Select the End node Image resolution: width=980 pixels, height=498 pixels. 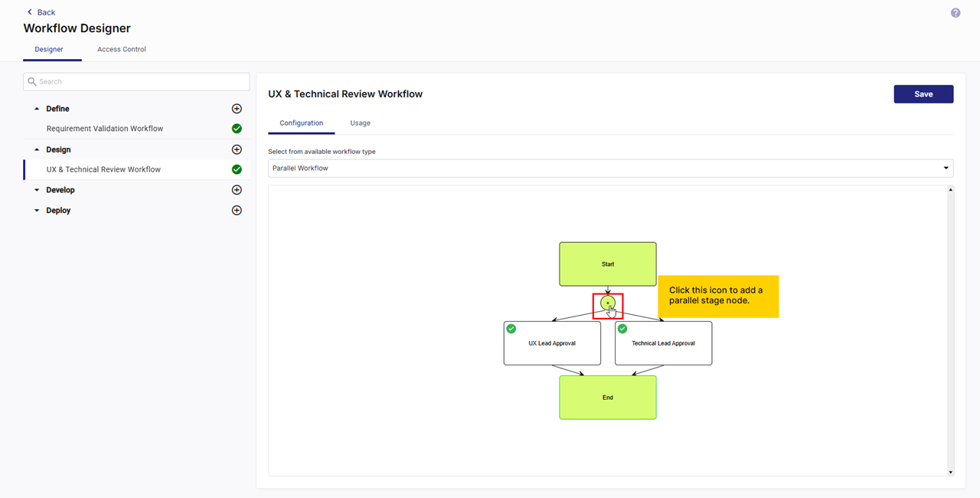click(x=608, y=398)
